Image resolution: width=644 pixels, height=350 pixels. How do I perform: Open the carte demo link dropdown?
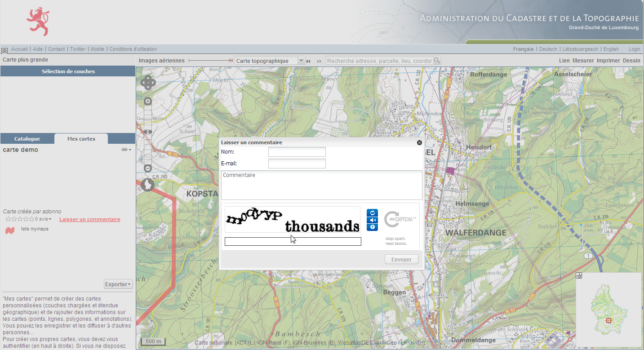click(x=126, y=150)
